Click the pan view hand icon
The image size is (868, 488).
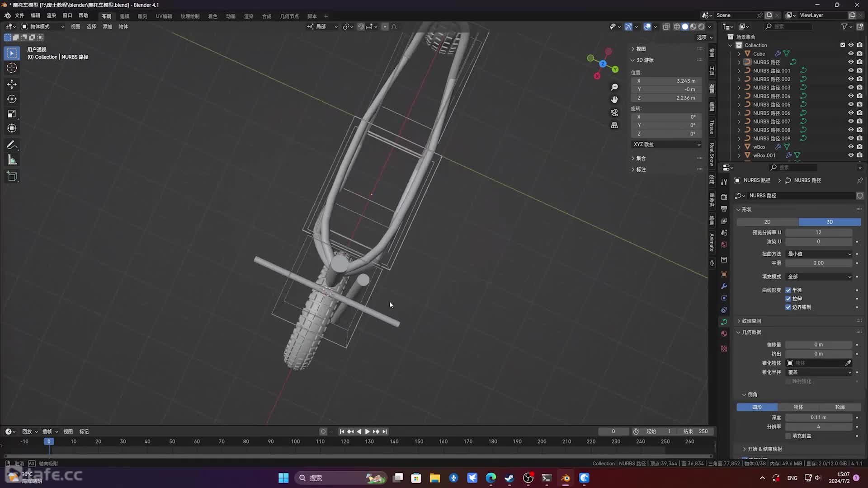pyautogui.click(x=614, y=100)
